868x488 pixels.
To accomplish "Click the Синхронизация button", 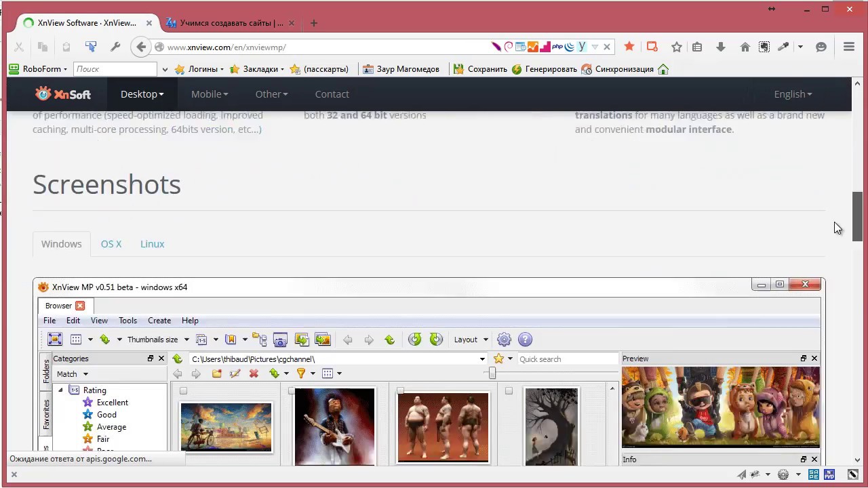I will [617, 69].
